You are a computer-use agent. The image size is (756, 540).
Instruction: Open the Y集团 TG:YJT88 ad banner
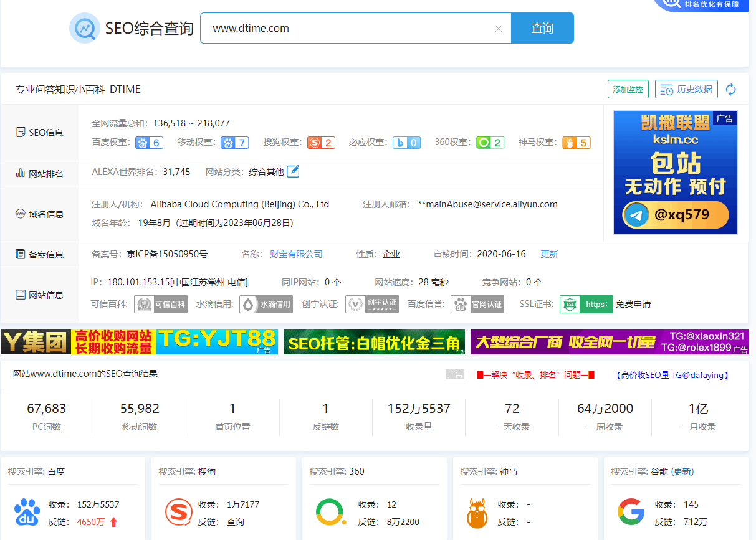139,342
